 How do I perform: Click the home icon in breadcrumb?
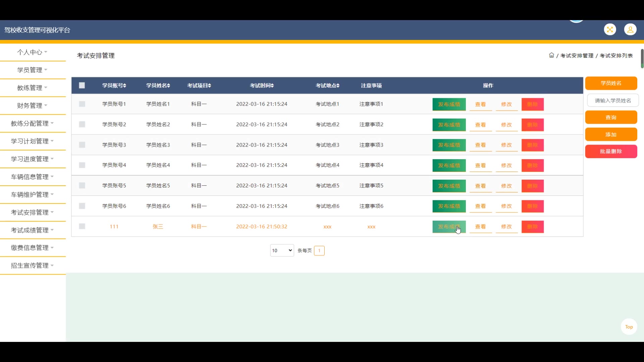551,55
